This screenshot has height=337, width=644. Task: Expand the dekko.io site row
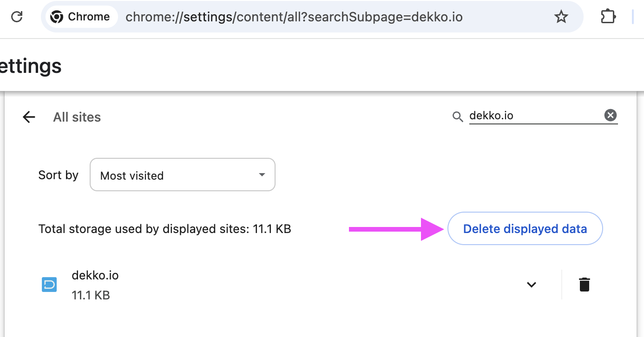coord(532,285)
